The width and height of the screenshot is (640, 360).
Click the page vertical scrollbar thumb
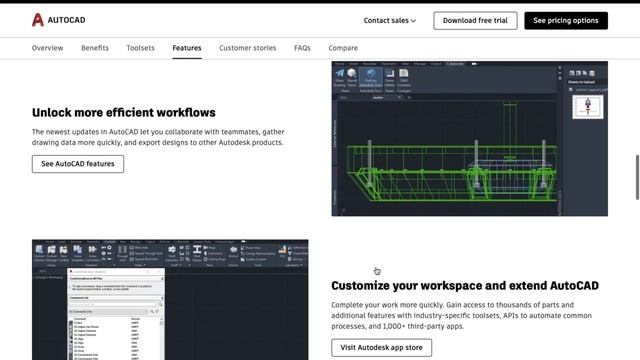[637, 177]
